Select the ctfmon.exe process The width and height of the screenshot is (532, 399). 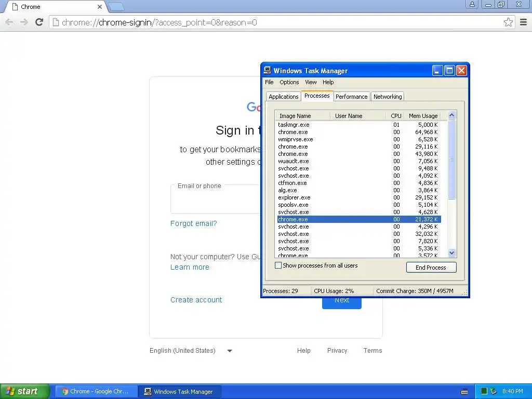coord(359,183)
